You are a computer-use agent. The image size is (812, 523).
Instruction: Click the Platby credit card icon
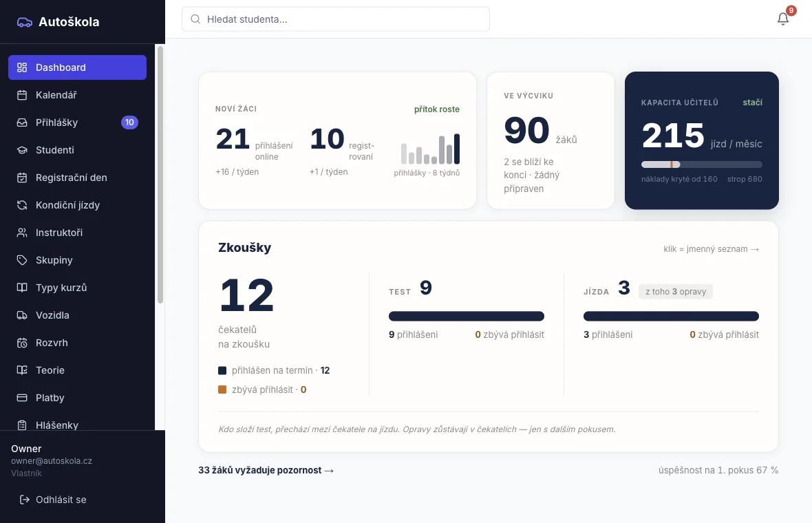tap(22, 398)
